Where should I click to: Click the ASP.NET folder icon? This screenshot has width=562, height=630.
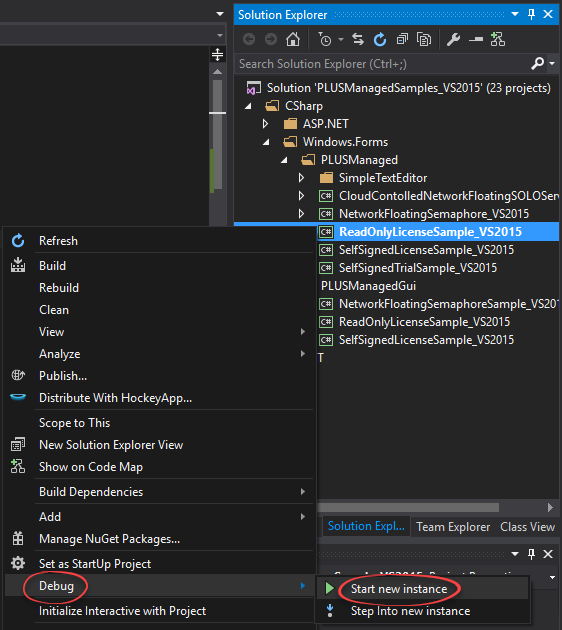(290, 124)
